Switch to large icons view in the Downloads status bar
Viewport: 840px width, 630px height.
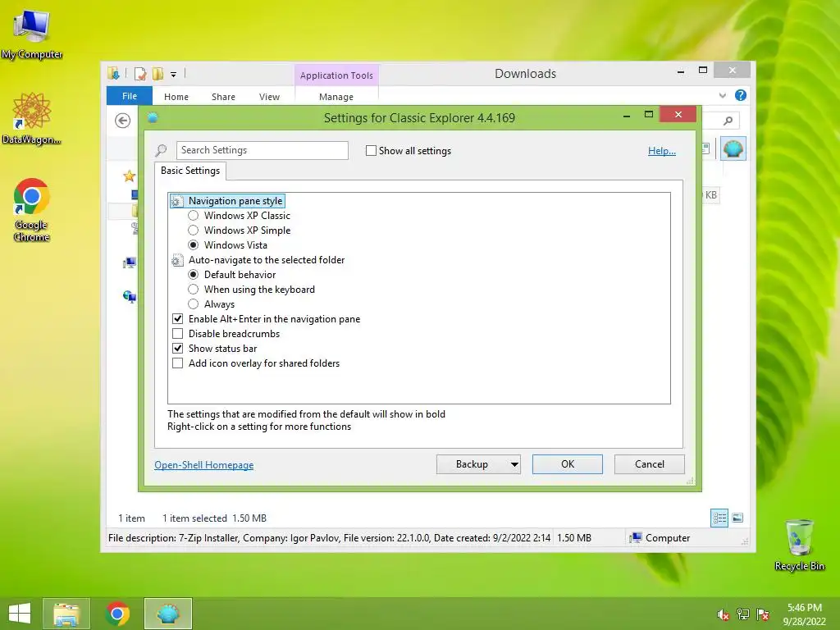coord(737,518)
